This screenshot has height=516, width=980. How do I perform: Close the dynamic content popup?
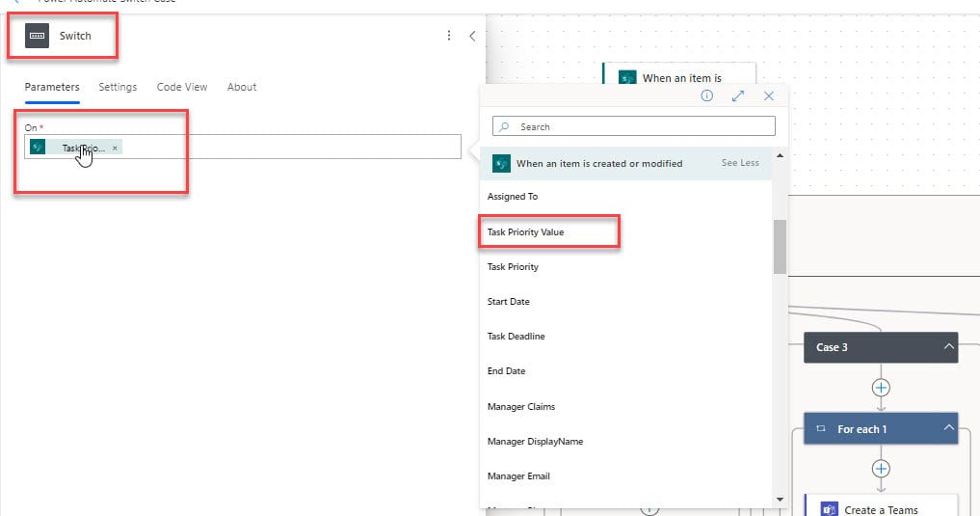769,95
